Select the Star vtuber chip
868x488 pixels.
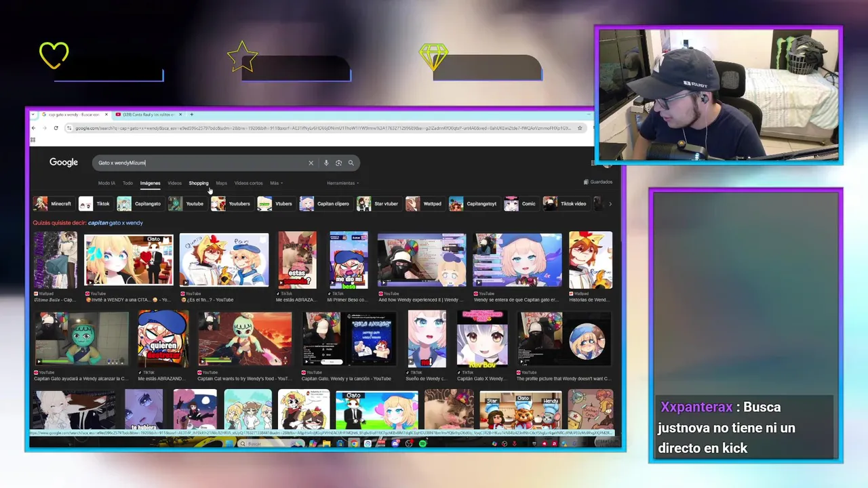pyautogui.click(x=378, y=204)
